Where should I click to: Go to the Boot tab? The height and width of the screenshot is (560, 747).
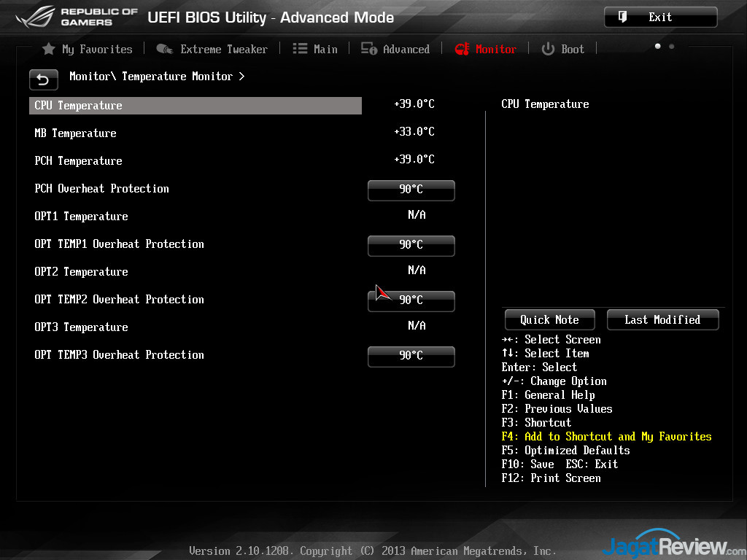tap(562, 49)
